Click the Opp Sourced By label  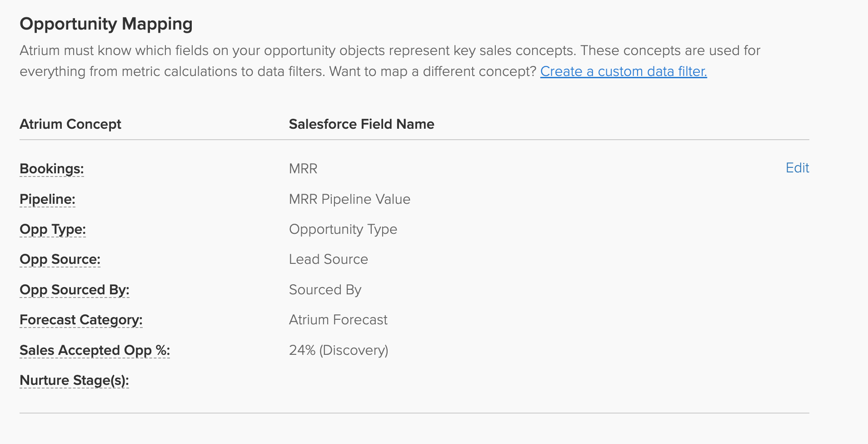click(75, 290)
